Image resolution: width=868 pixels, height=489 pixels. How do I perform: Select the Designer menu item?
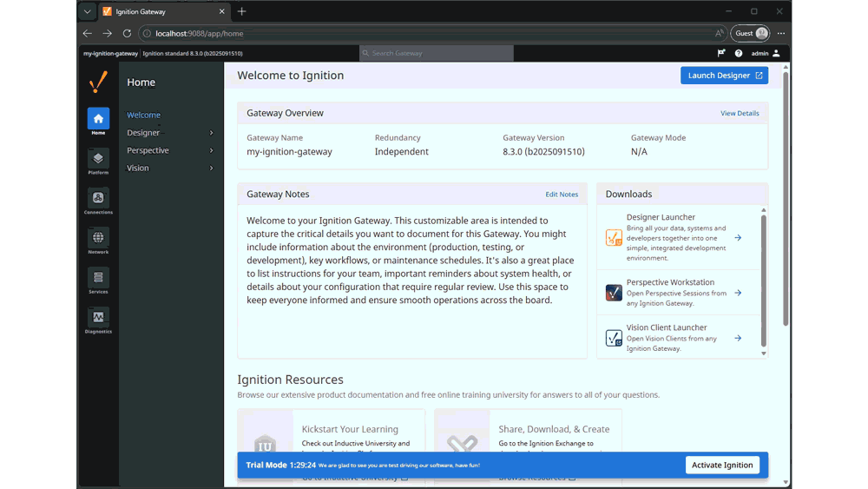point(143,132)
